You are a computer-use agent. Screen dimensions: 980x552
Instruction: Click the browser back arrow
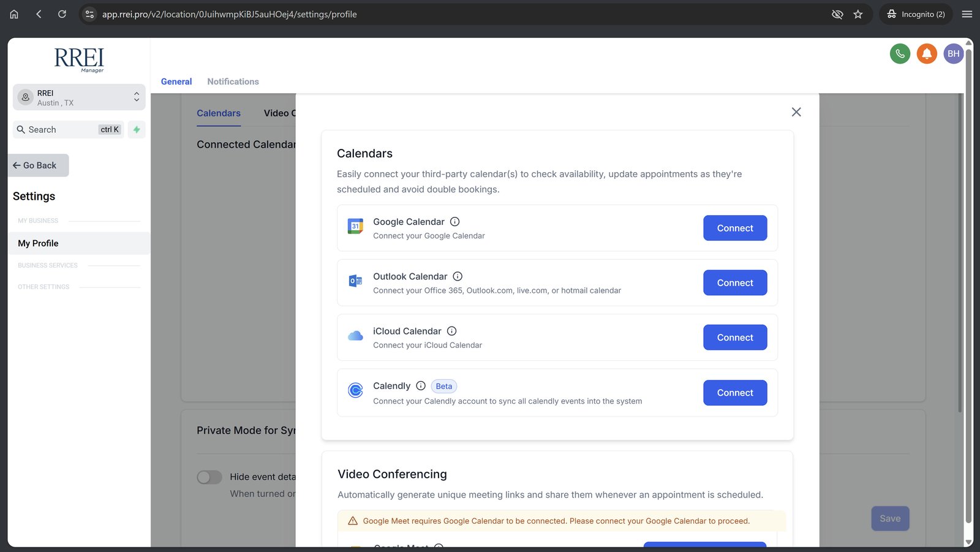[x=39, y=14]
